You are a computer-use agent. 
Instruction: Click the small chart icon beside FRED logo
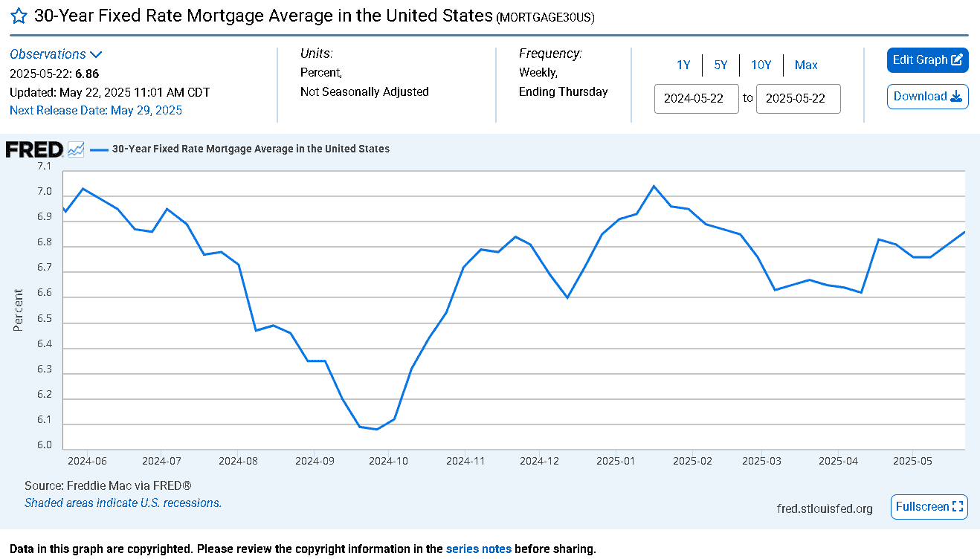tap(76, 149)
